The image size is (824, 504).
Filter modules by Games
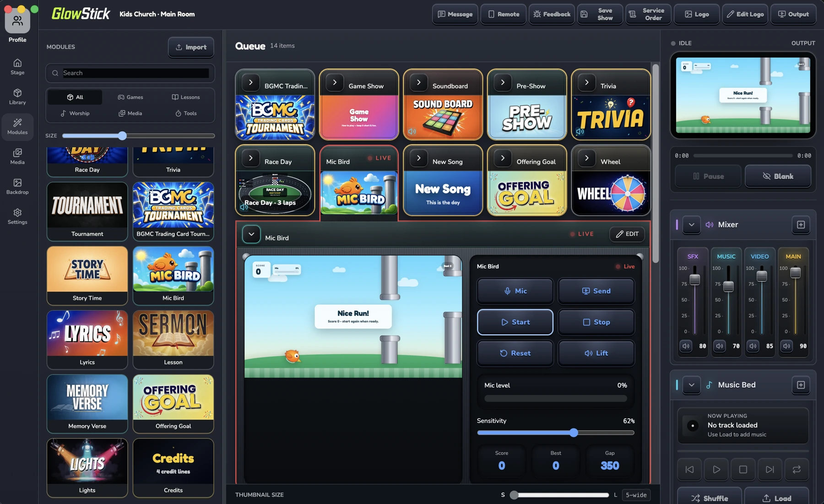tap(130, 97)
